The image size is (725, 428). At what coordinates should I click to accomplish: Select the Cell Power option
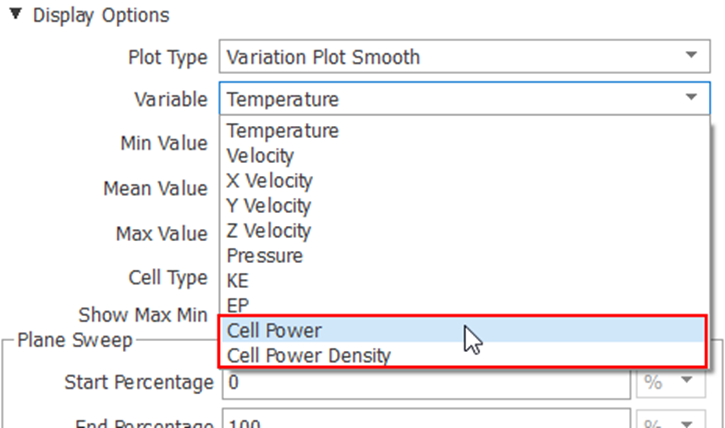(275, 331)
